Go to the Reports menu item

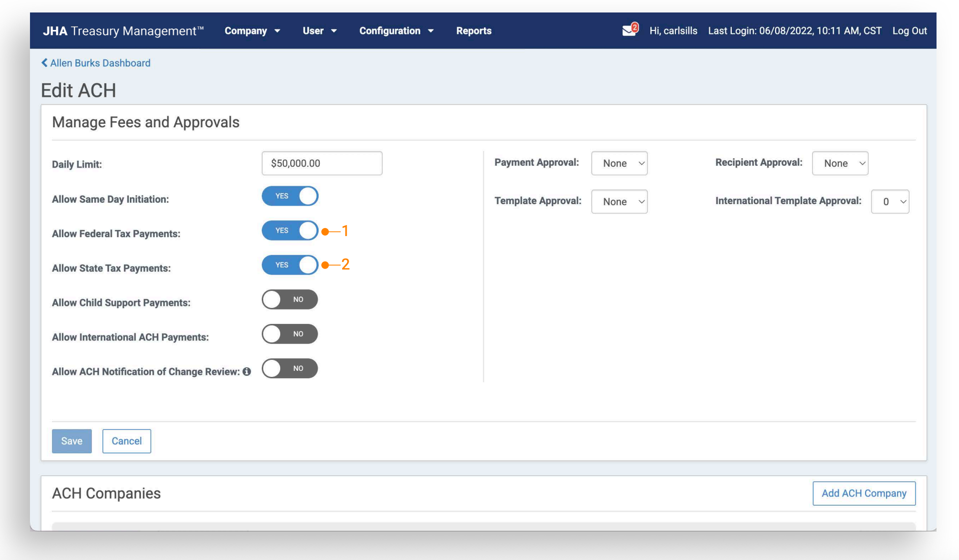click(474, 31)
